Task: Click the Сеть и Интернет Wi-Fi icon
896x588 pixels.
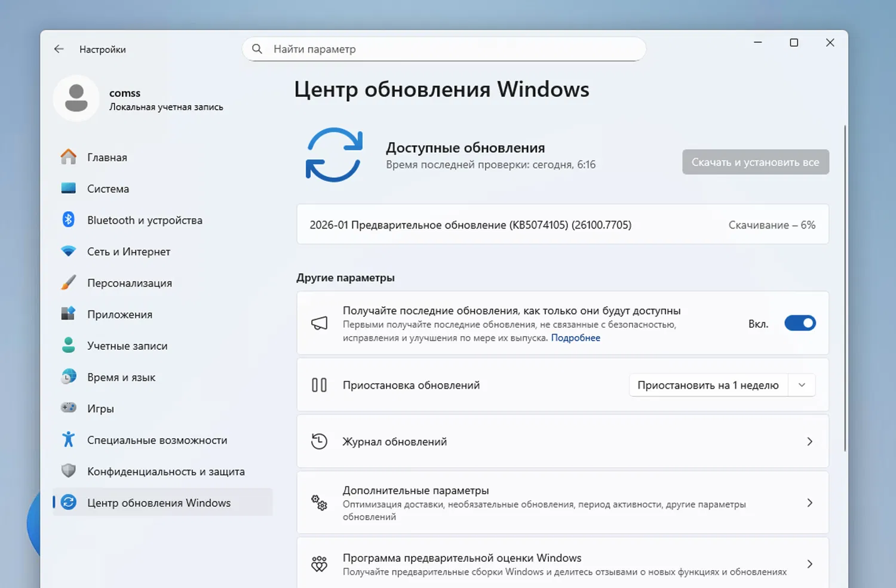Action: pyautogui.click(x=69, y=251)
